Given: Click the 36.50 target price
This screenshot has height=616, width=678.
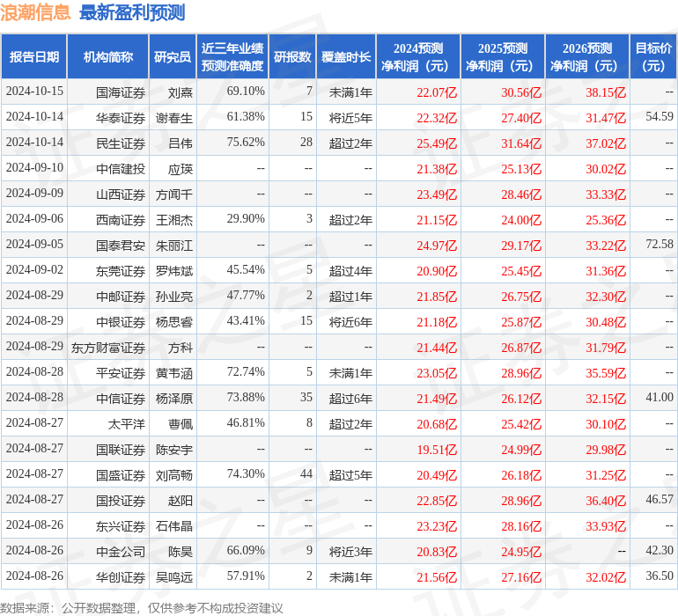Looking at the screenshot, I should 660,576.
